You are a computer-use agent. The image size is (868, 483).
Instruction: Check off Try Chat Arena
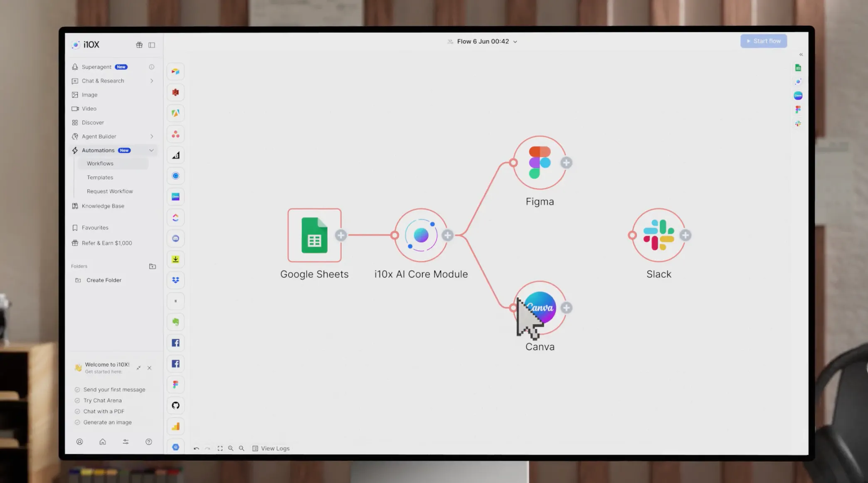tap(77, 401)
